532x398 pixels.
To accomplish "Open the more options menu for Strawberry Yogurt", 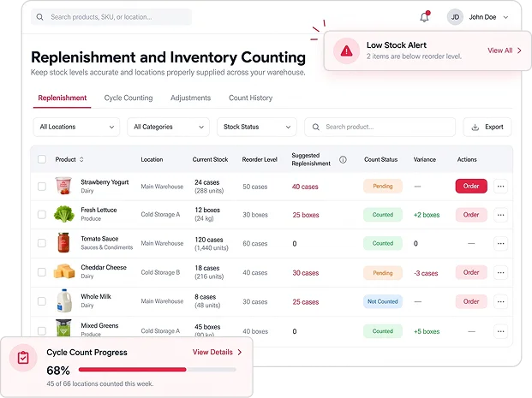I will coord(500,186).
